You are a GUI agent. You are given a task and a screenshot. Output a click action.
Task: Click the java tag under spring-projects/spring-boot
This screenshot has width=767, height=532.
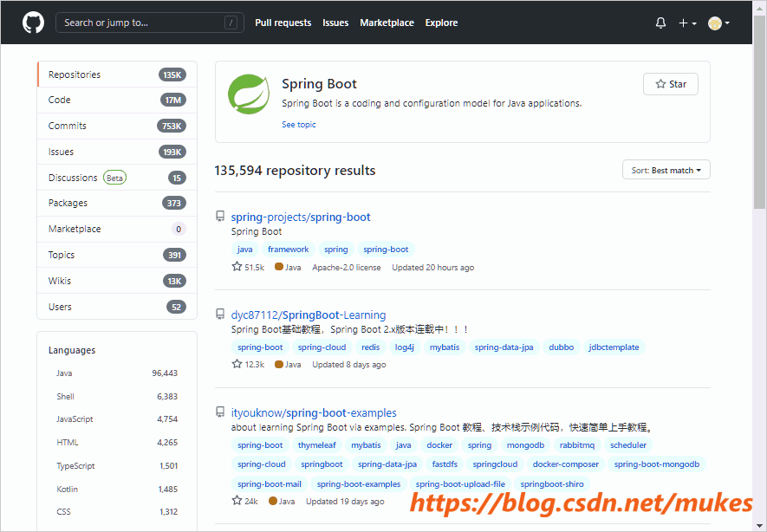244,250
